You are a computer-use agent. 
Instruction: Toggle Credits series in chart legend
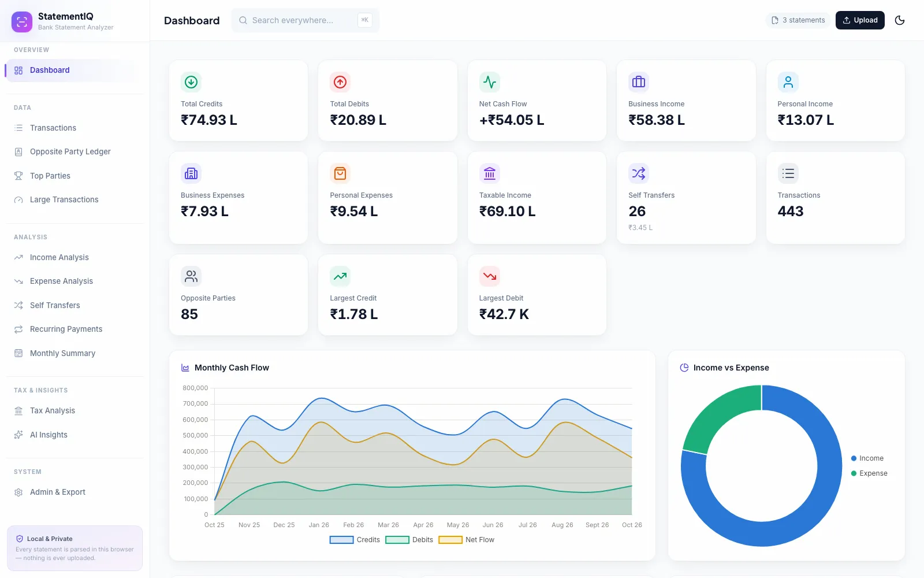click(355, 540)
